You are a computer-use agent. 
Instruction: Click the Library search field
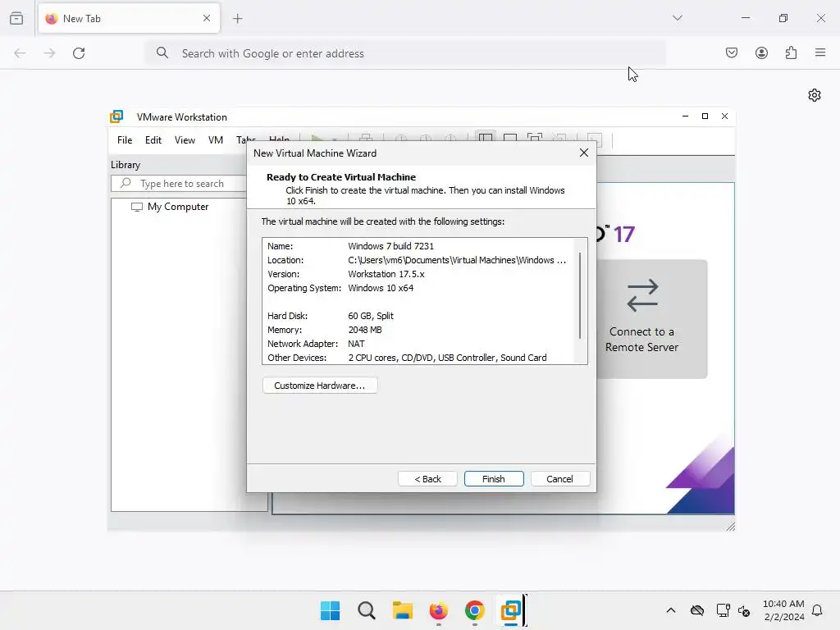point(180,183)
